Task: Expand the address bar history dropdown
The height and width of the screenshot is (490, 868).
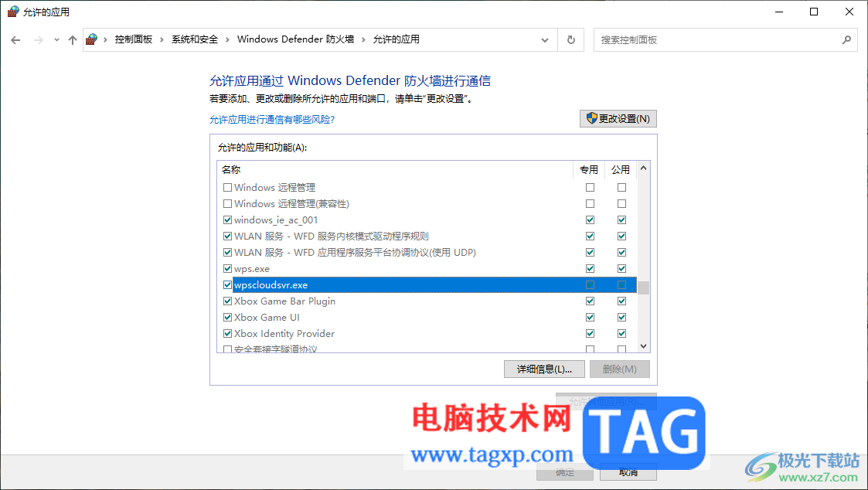Action: coord(545,40)
